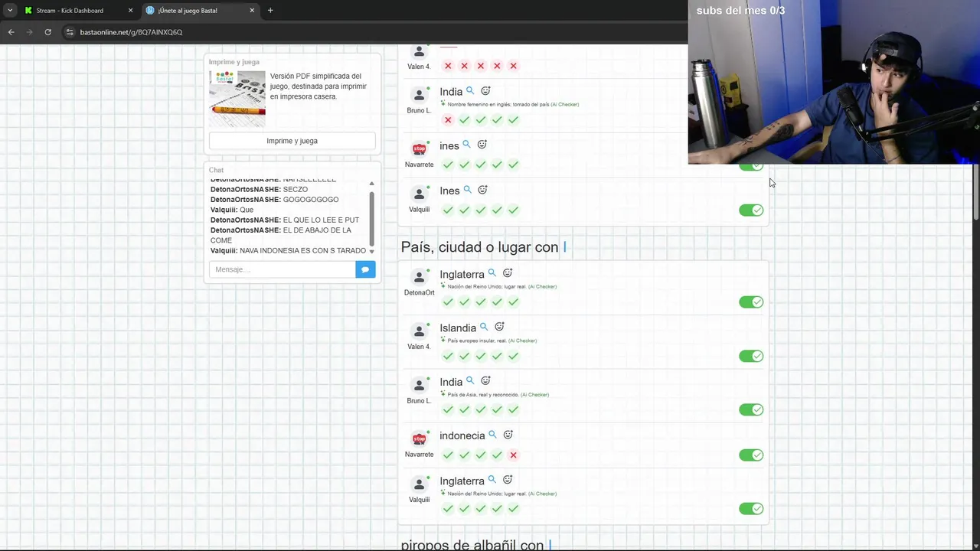Open emoji reaction for Islandia answer
The height and width of the screenshot is (551, 980).
coord(499,327)
